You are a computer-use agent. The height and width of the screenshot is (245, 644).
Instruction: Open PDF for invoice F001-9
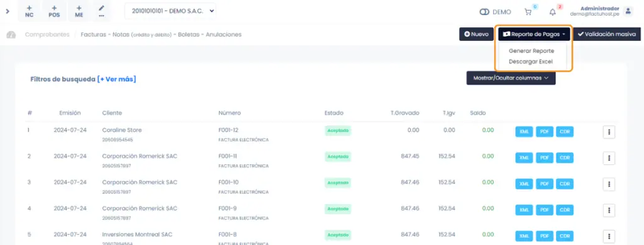(544, 210)
